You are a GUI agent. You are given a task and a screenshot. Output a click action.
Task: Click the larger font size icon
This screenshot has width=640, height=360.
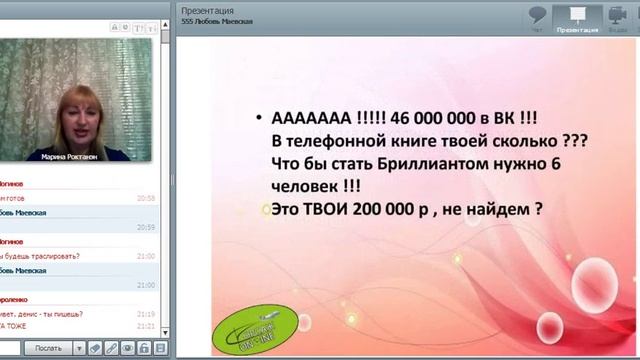click(x=138, y=28)
